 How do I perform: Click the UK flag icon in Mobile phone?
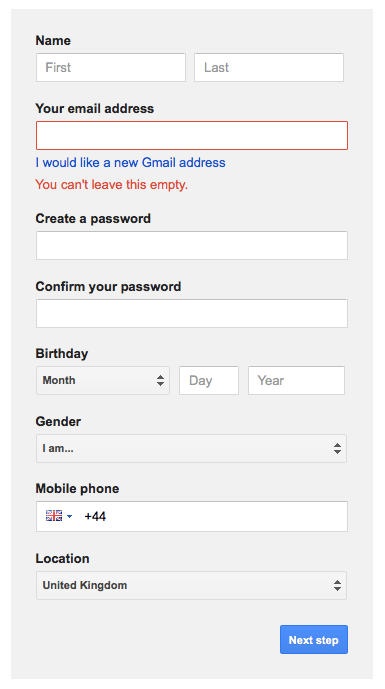(x=54, y=516)
